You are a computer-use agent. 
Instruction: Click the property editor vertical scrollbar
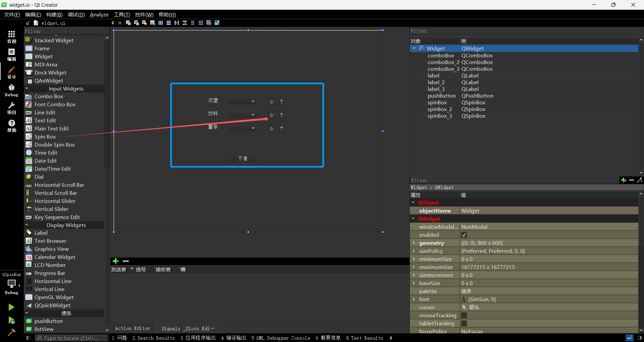pos(641,221)
